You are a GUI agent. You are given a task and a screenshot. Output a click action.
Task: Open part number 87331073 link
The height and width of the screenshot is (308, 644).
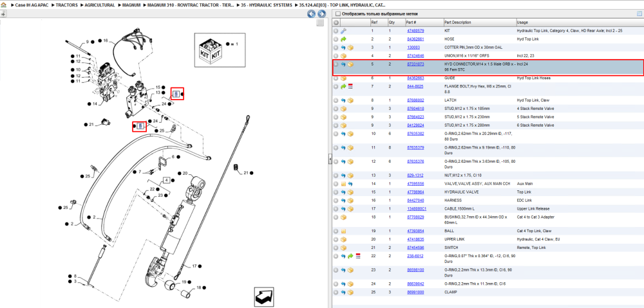point(415,64)
